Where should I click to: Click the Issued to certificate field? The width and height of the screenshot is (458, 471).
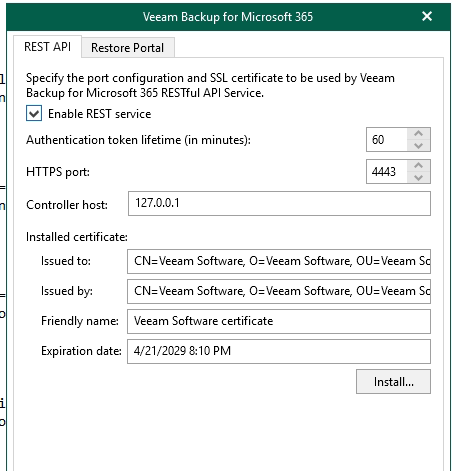click(279, 261)
